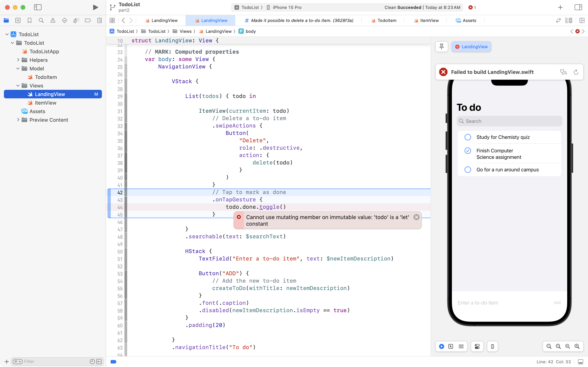Viewport: 588px width, 367px height.
Task: Refresh the failed canvas preview
Action: [x=576, y=72]
